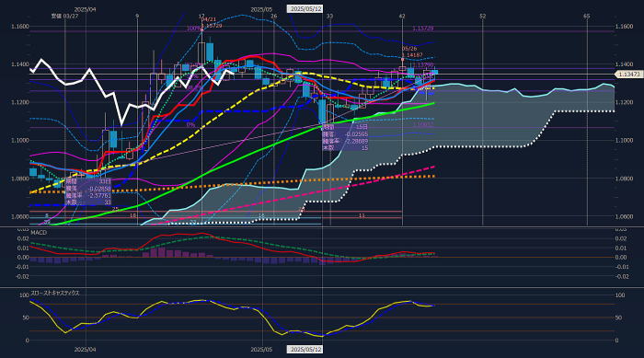This screenshot has width=644, height=358.
Task: Click the 04/21 1.15729 high annotation
Action: point(211,23)
